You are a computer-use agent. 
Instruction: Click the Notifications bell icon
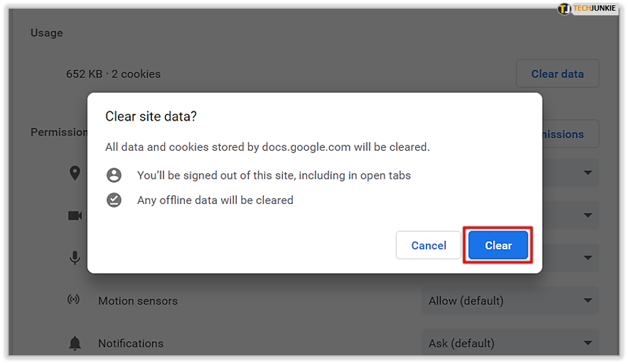click(75, 343)
